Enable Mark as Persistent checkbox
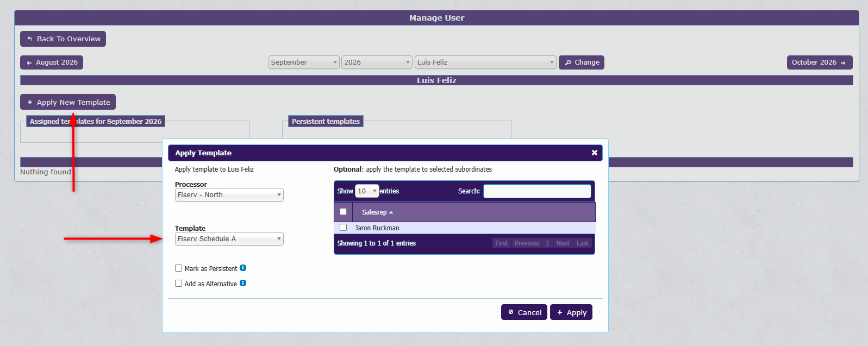Viewport: 868px width, 346px height. click(x=178, y=268)
